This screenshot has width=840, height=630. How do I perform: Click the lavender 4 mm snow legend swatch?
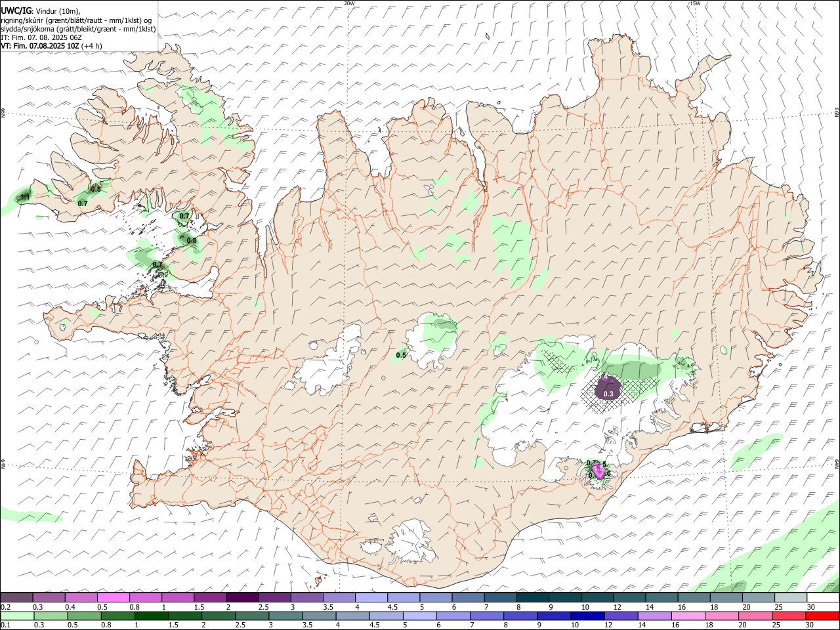(x=371, y=597)
